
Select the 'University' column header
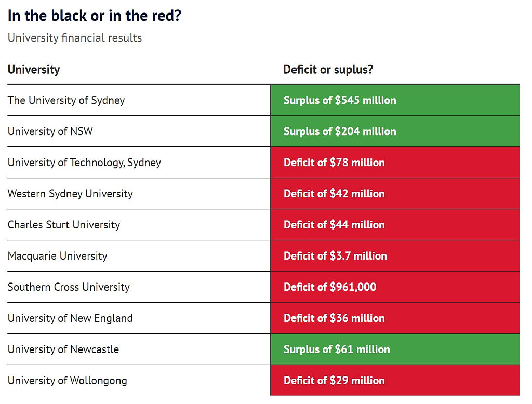pos(34,70)
